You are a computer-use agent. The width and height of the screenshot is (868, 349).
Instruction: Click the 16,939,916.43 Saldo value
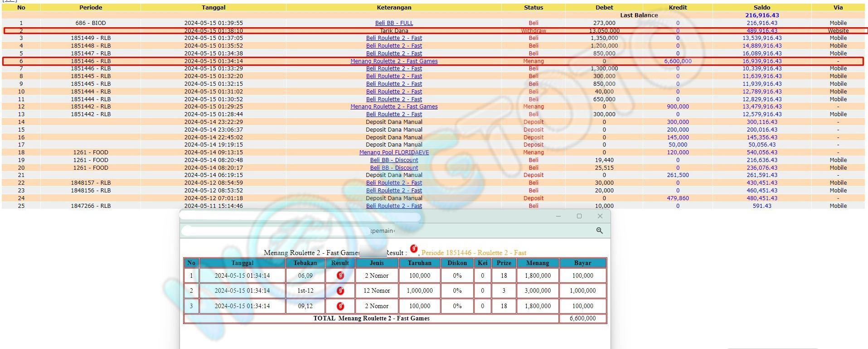(761, 61)
